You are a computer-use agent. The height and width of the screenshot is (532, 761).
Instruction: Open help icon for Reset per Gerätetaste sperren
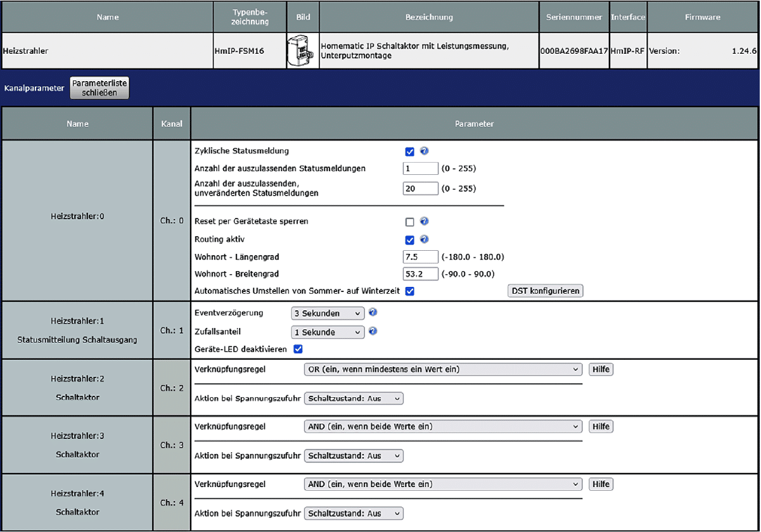pos(425,222)
